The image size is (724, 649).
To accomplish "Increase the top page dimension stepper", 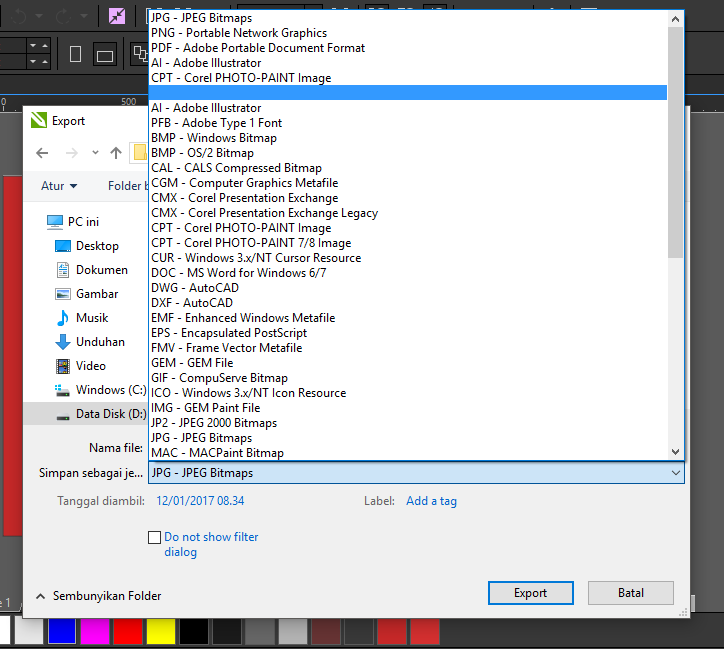I will click(45, 46).
